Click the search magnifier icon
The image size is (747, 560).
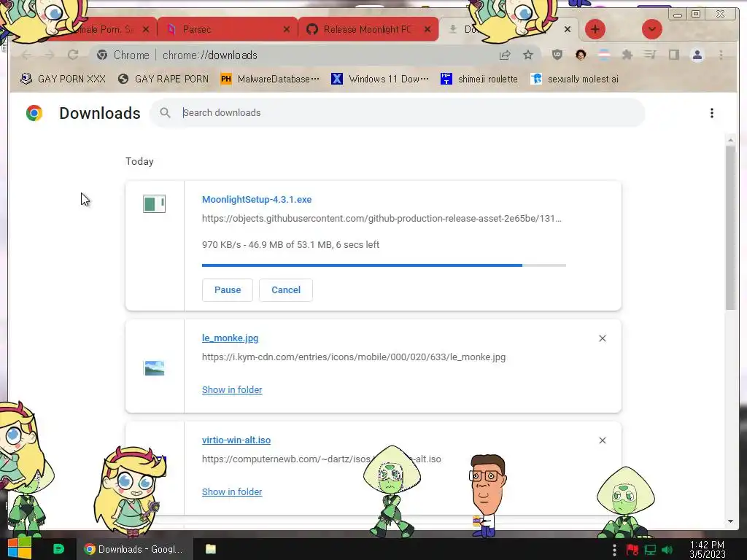pyautogui.click(x=165, y=113)
